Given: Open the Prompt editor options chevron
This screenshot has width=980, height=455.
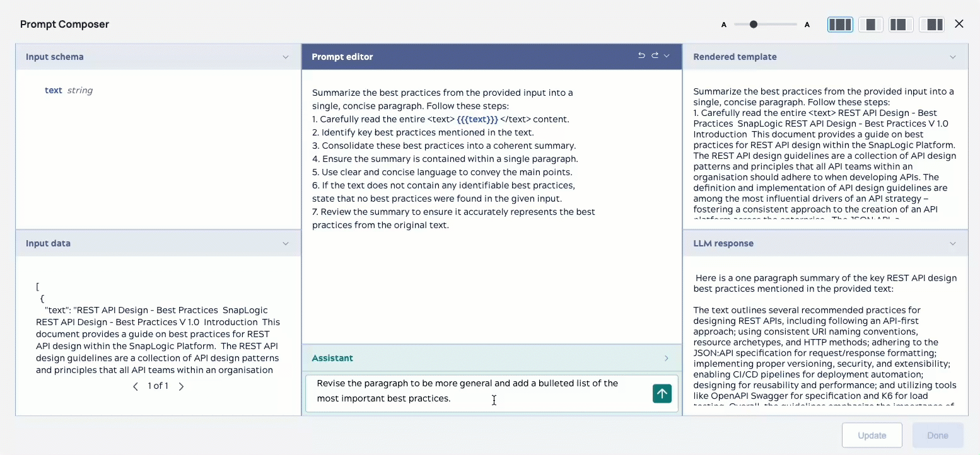Looking at the screenshot, I should [x=667, y=55].
